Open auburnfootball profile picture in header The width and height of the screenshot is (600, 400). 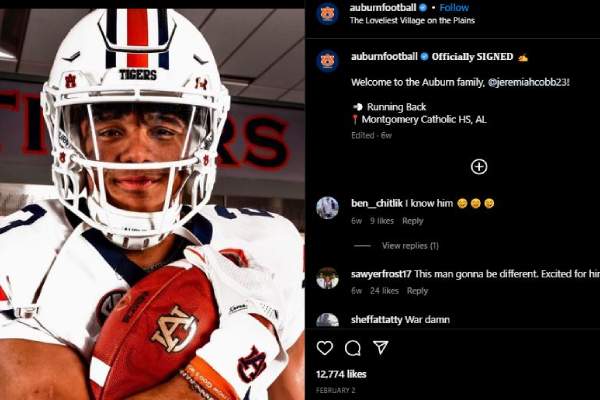(327, 13)
